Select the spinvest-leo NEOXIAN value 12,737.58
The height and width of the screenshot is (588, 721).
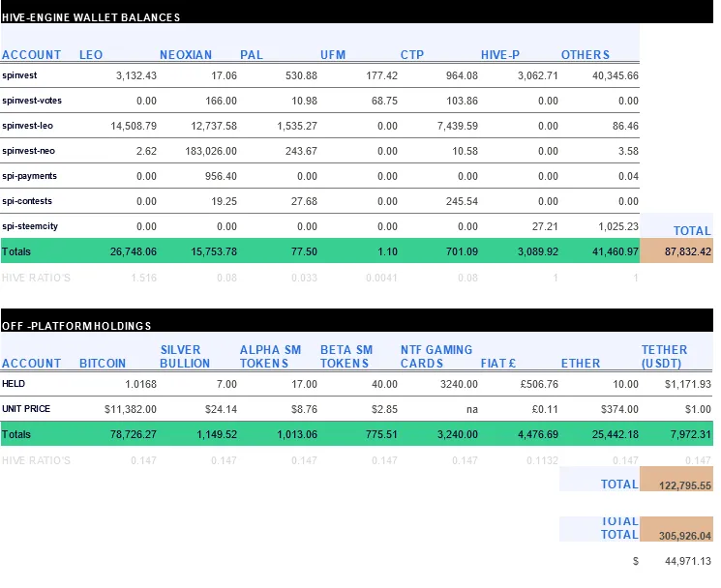(214, 127)
